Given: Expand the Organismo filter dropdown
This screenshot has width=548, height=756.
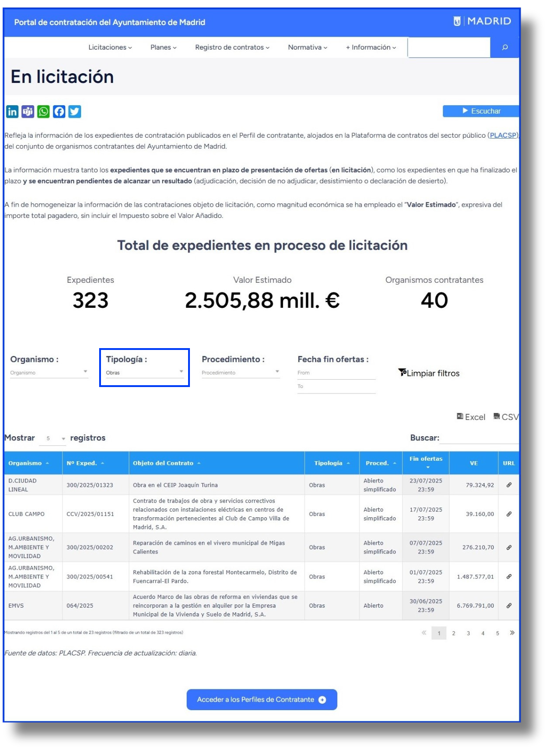Looking at the screenshot, I should pyautogui.click(x=49, y=373).
